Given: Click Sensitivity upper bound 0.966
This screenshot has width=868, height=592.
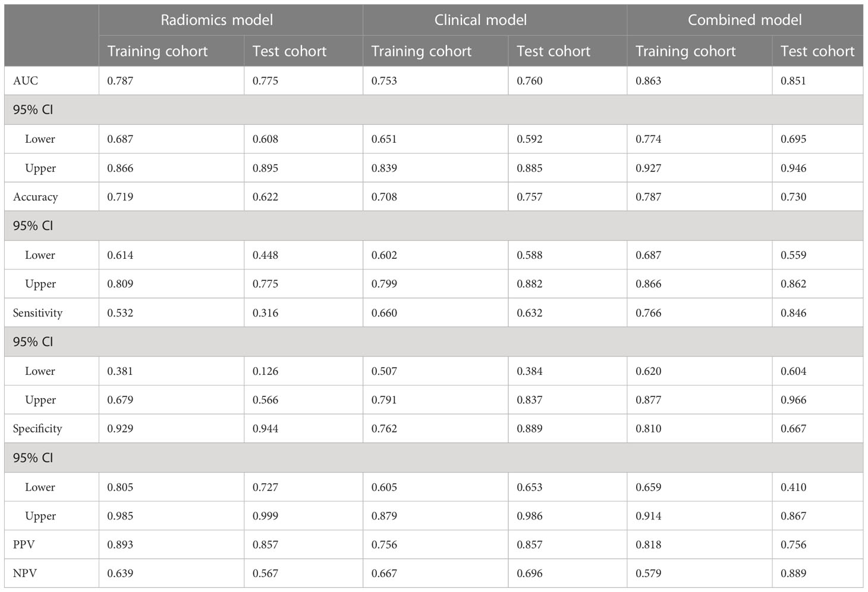Looking at the screenshot, I should (794, 400).
